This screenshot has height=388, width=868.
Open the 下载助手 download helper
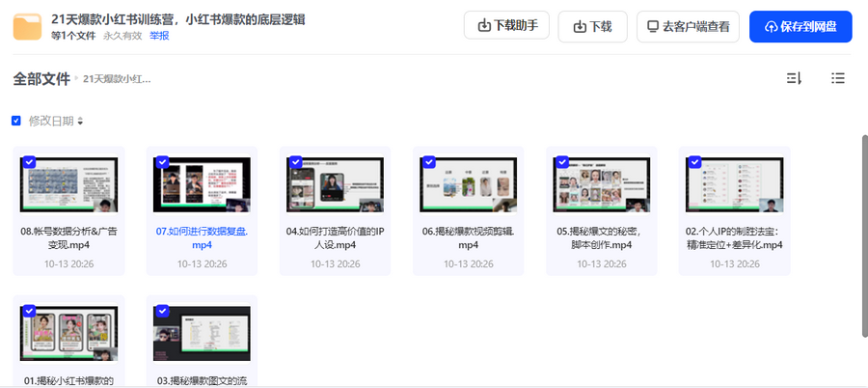tap(506, 25)
